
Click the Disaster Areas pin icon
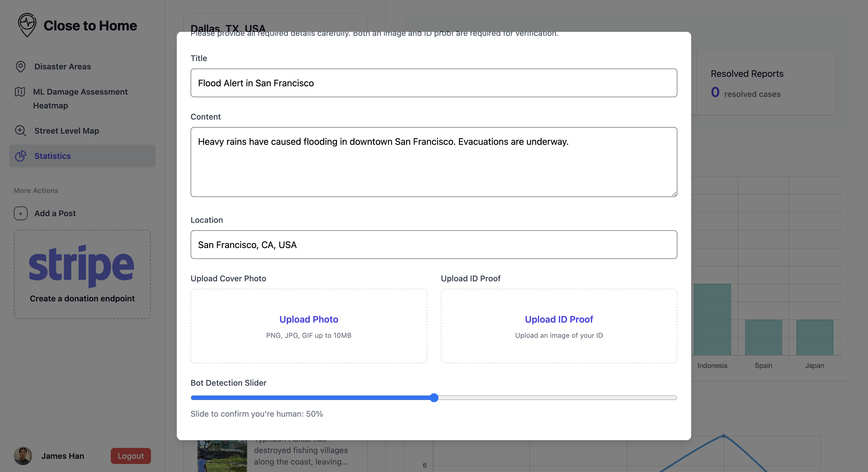coord(21,67)
